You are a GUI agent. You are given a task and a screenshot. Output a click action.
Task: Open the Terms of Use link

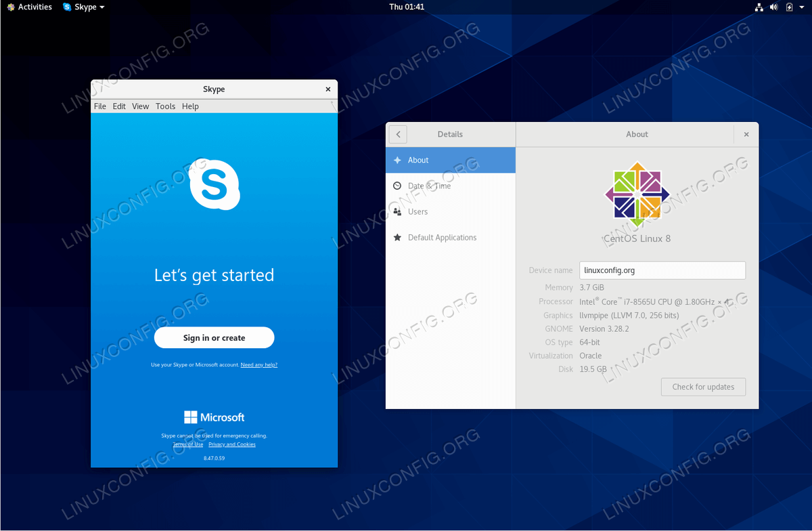pyautogui.click(x=188, y=444)
